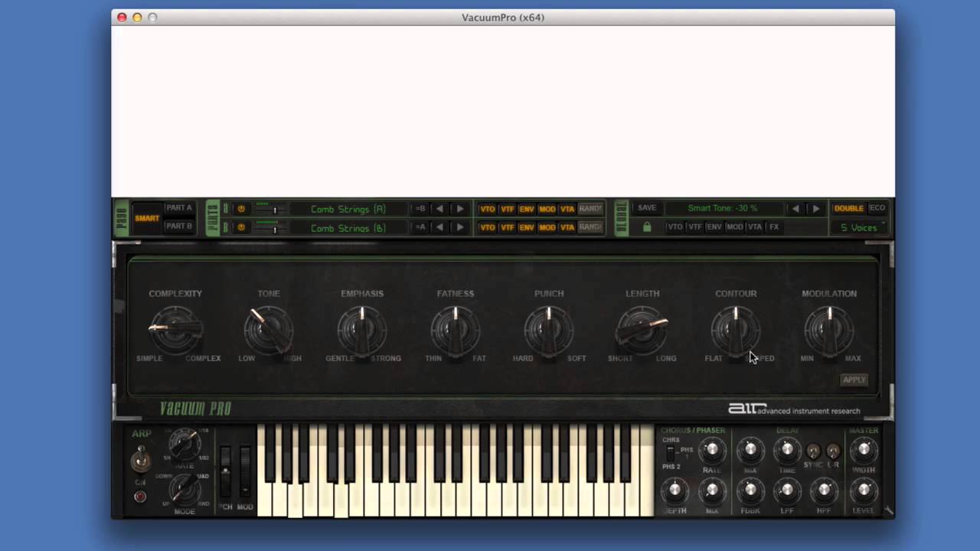Toggle the Part A power button
Image resolution: width=980 pixels, height=551 pixels.
(241, 209)
